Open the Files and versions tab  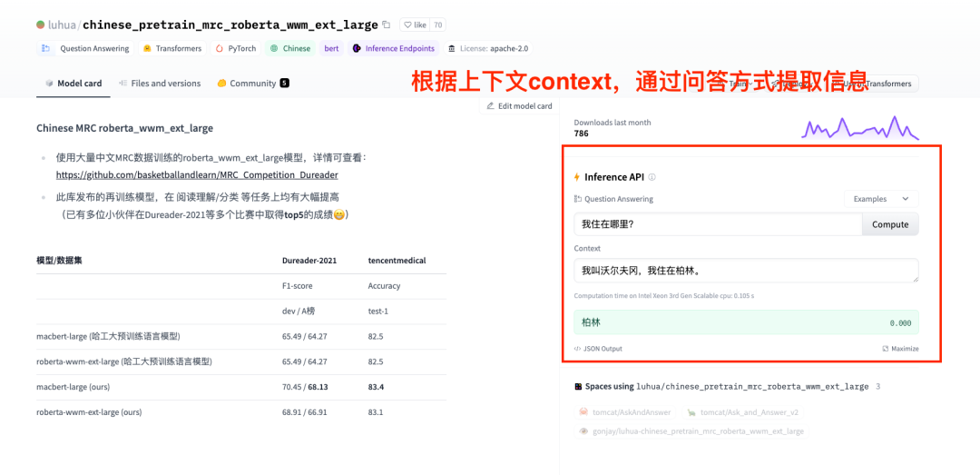tap(160, 84)
